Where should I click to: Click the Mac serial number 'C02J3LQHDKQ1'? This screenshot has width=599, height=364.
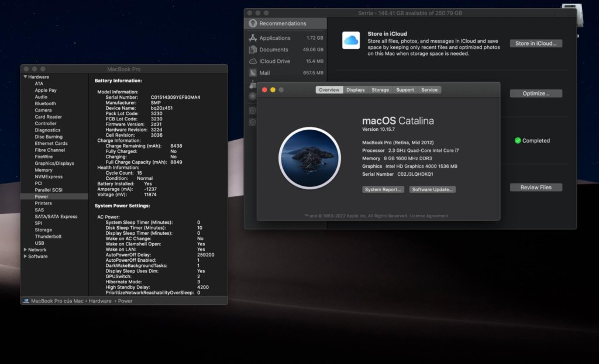click(415, 174)
